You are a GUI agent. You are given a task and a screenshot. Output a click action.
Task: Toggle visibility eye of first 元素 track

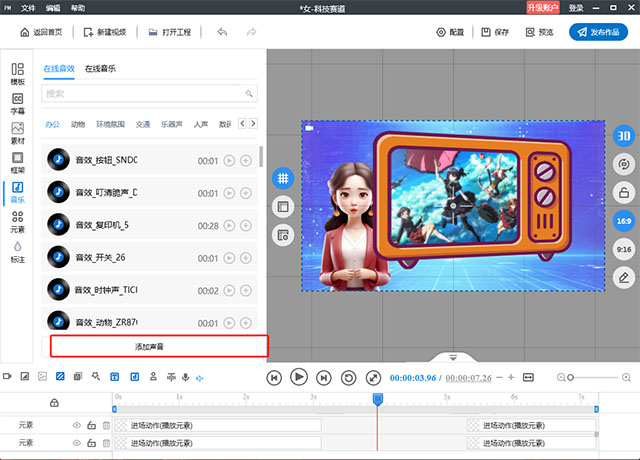point(76,425)
